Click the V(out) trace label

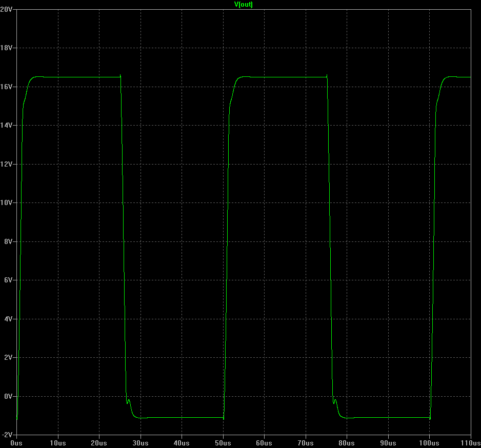pos(243,4)
